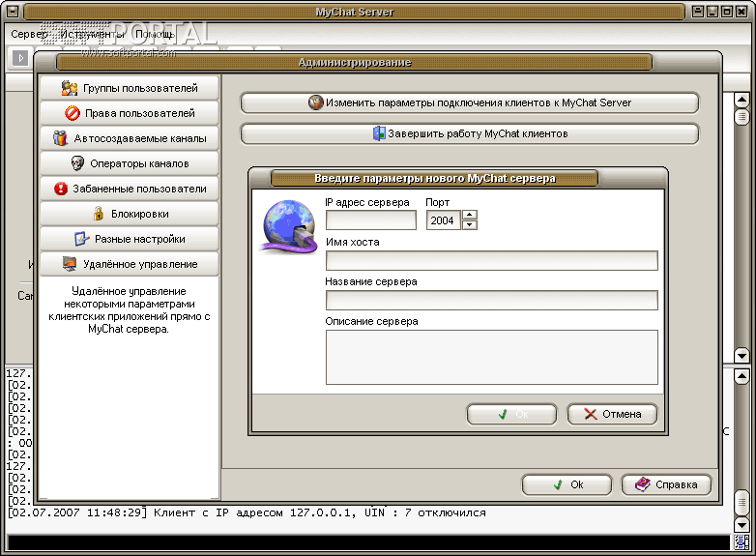The width and height of the screenshot is (756, 556).
Task: Click the globe with network cable icon
Action: (289, 226)
